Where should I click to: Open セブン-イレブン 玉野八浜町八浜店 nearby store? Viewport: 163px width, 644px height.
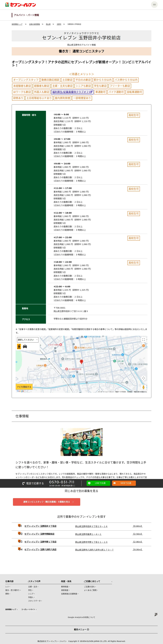(40, 550)
